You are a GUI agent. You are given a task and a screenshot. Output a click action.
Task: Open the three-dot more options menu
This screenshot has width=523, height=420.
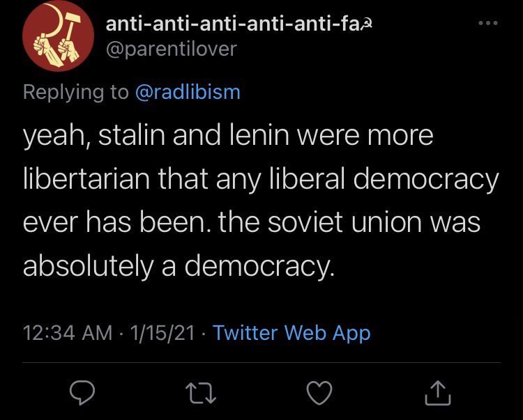click(488, 23)
